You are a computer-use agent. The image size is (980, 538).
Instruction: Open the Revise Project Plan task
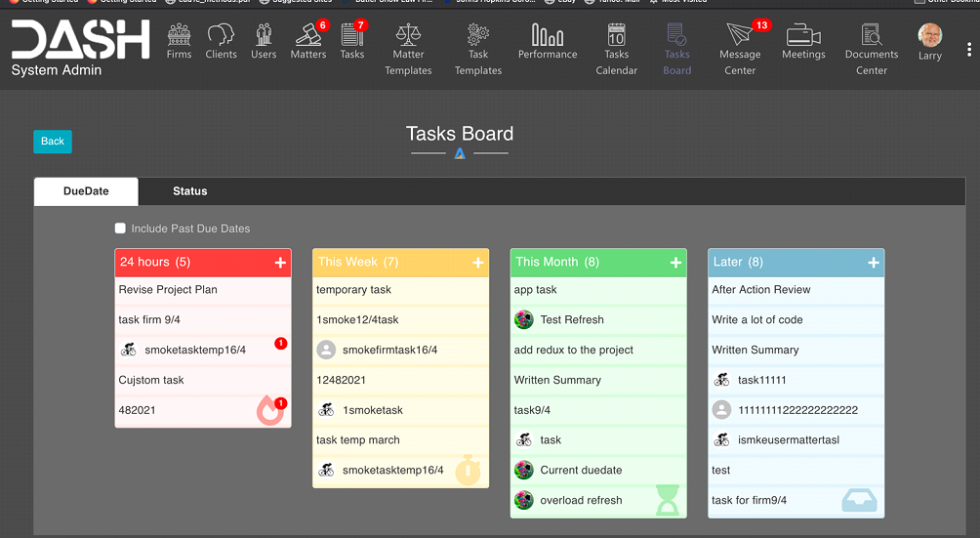pyautogui.click(x=169, y=290)
